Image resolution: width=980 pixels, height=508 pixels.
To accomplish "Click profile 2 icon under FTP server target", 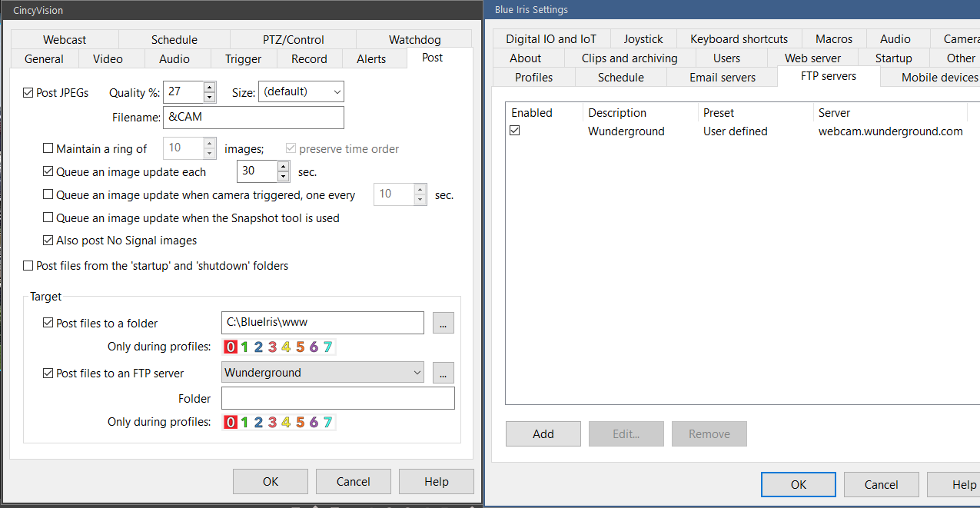I will point(258,422).
